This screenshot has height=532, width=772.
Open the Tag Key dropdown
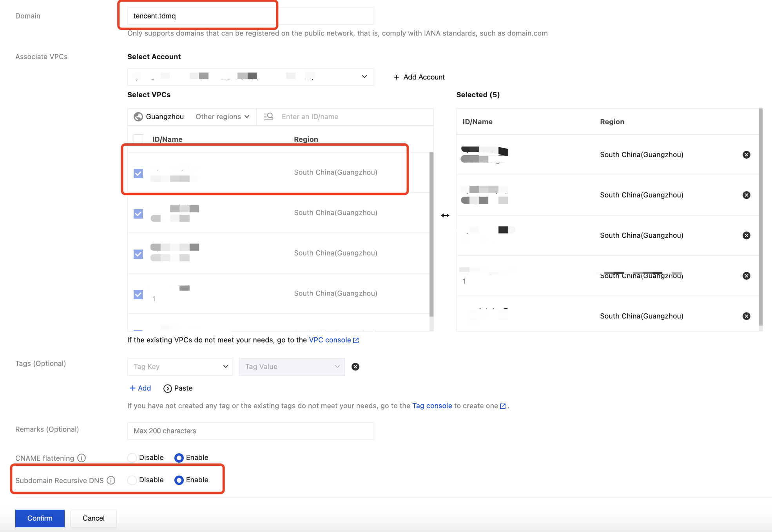tap(180, 367)
